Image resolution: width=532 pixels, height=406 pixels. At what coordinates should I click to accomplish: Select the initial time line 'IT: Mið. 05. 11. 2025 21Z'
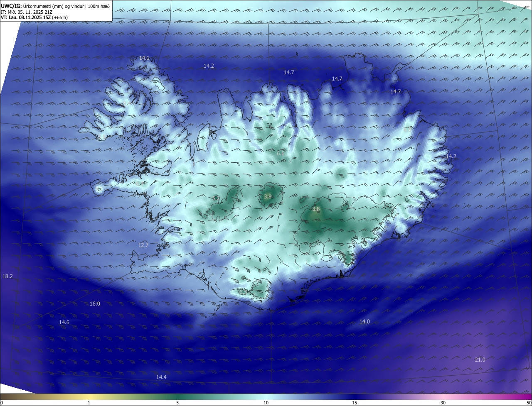(26, 12)
